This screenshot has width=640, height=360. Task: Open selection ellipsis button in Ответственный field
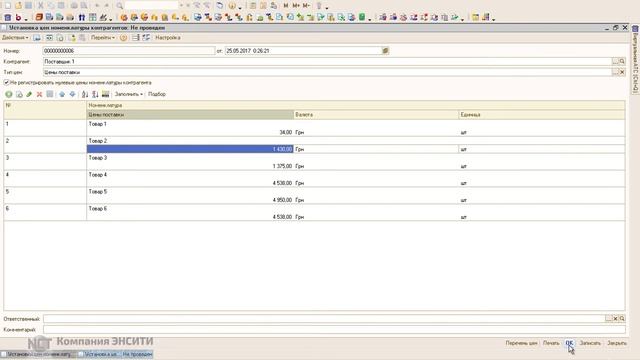pos(609,318)
